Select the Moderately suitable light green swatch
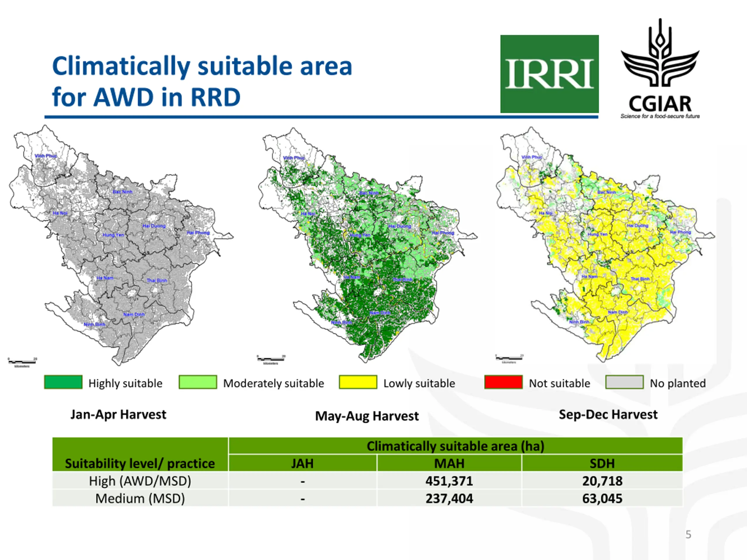The image size is (747, 560). coord(198,382)
